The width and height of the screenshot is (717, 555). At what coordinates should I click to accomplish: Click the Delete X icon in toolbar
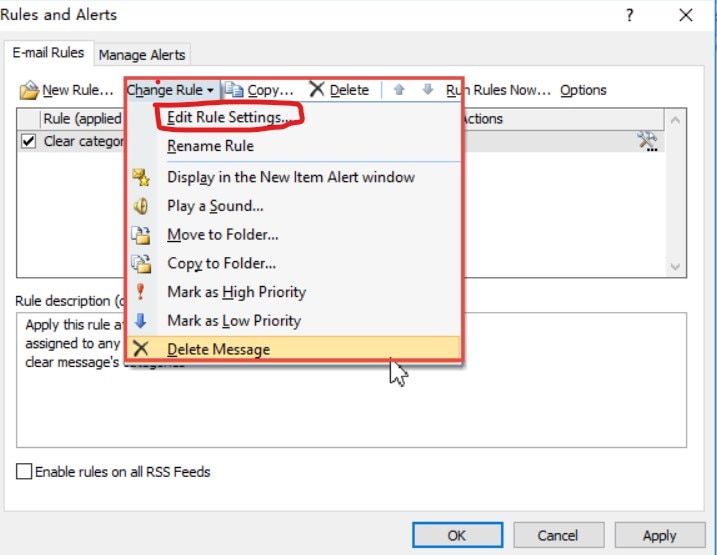click(316, 89)
